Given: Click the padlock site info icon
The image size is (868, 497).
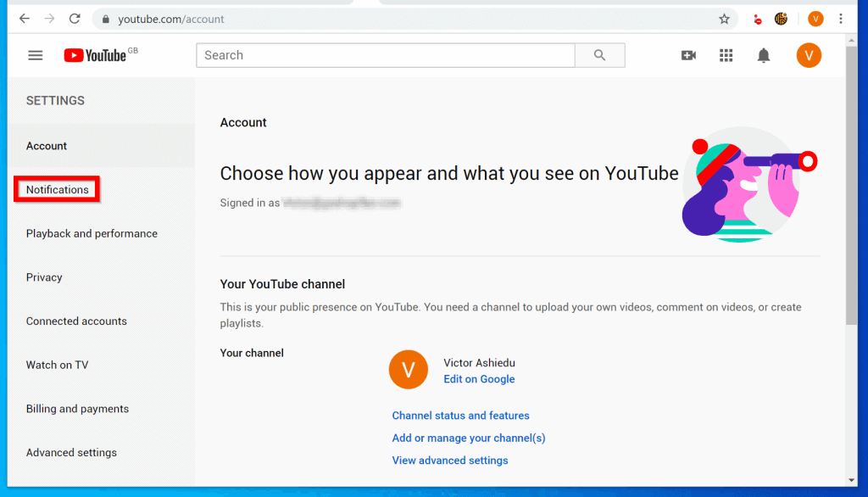Looking at the screenshot, I should [x=106, y=20].
